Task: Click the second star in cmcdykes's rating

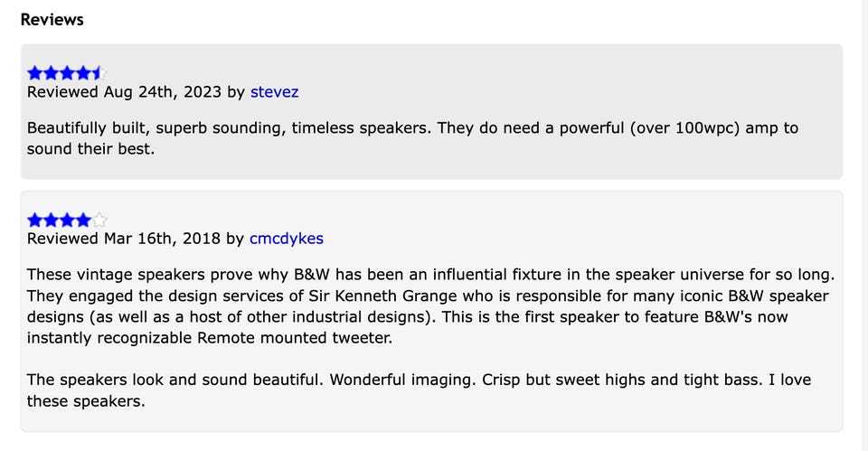Action: point(52,220)
